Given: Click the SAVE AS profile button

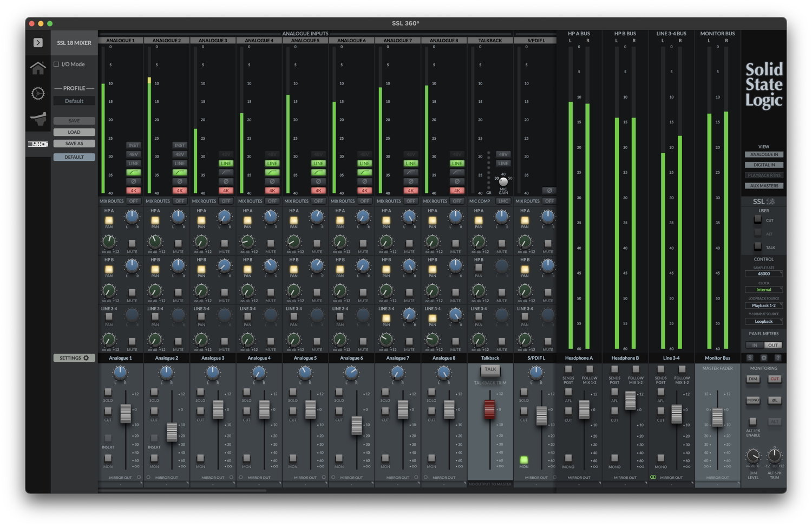Looking at the screenshot, I should tap(74, 144).
